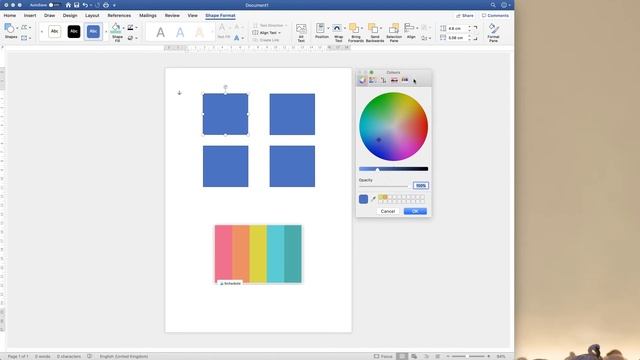This screenshot has height=360, width=640.
Task: Select the top-right blue square
Action: click(292, 114)
